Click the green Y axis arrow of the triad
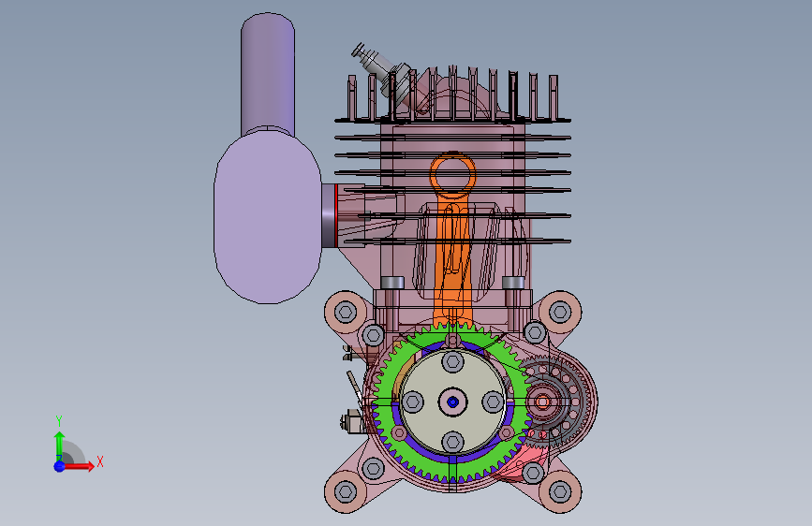 60,446
